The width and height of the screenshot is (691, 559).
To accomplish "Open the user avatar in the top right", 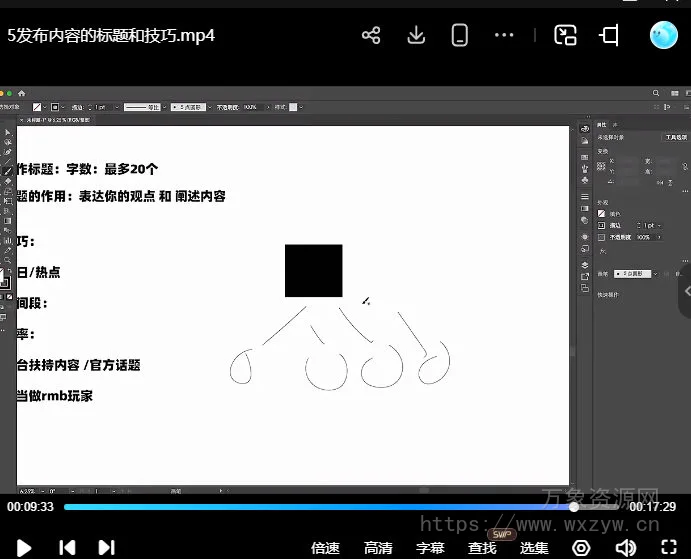I will [x=663, y=36].
